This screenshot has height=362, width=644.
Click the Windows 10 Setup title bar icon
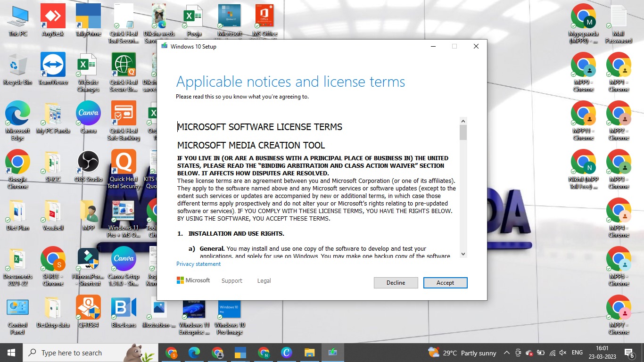click(x=164, y=46)
